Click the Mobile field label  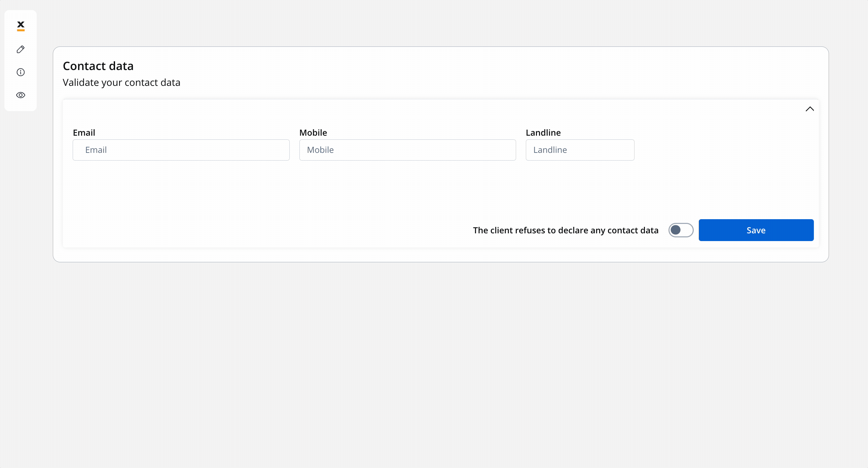click(313, 133)
